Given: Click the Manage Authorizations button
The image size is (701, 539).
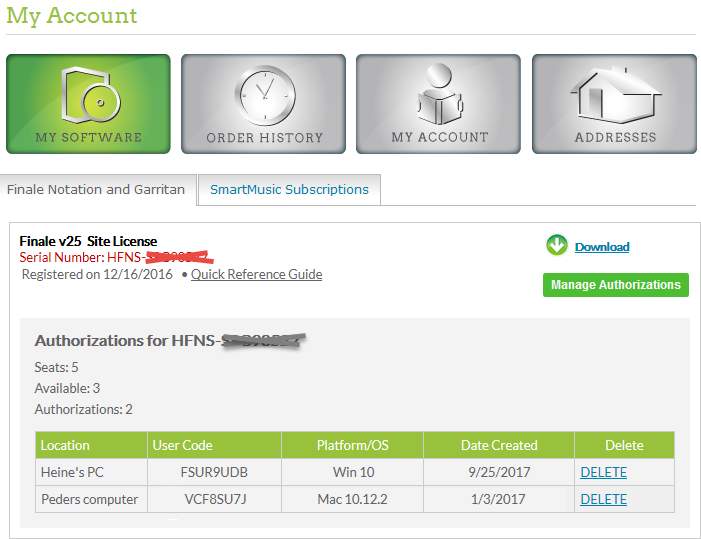Looking at the screenshot, I should [616, 285].
